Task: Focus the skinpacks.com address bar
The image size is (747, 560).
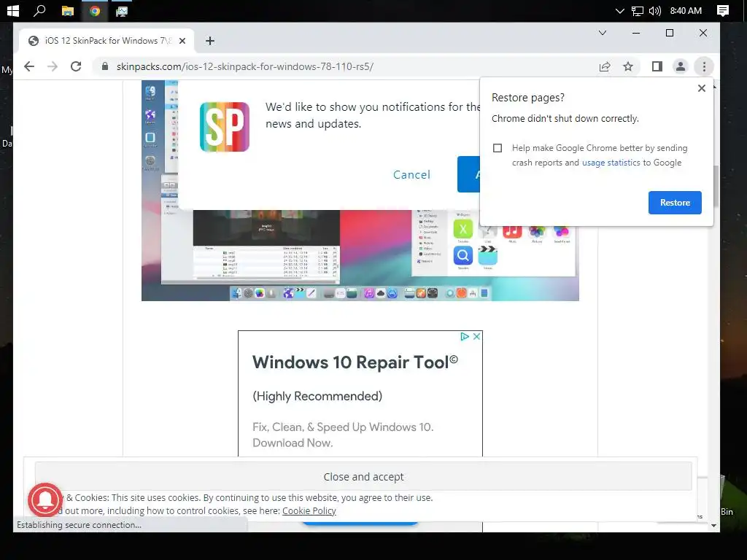Action: (245, 66)
